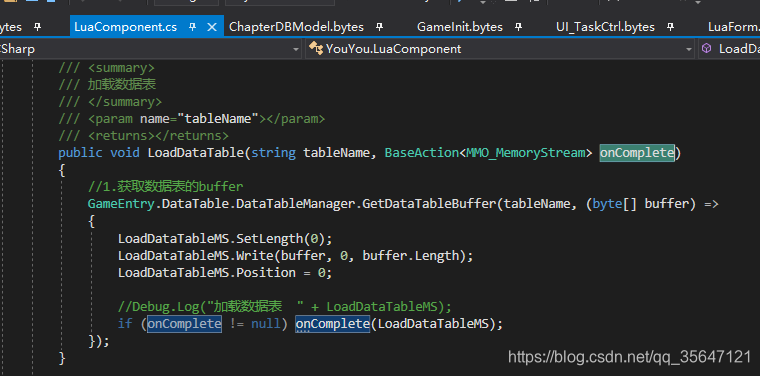This screenshot has width=760, height=376.
Task: Open the LuaForm tab
Action: pyautogui.click(x=734, y=27)
